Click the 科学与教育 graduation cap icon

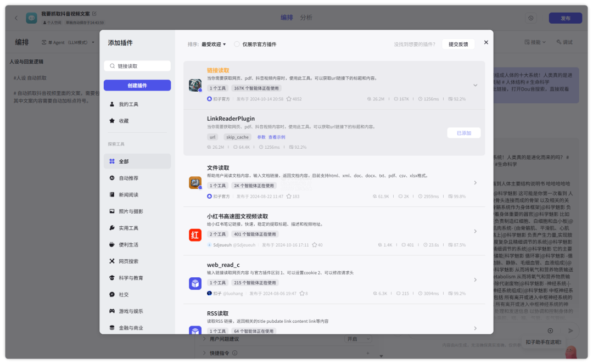[x=112, y=278]
